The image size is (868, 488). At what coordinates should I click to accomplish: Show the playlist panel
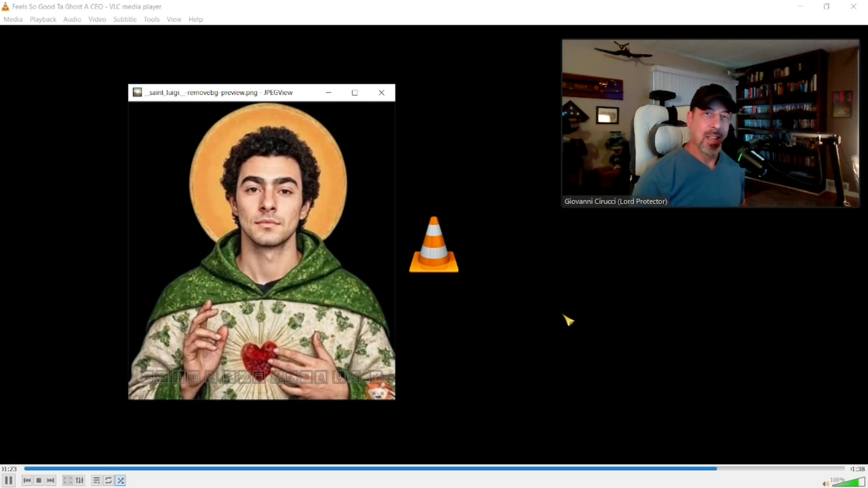96,481
